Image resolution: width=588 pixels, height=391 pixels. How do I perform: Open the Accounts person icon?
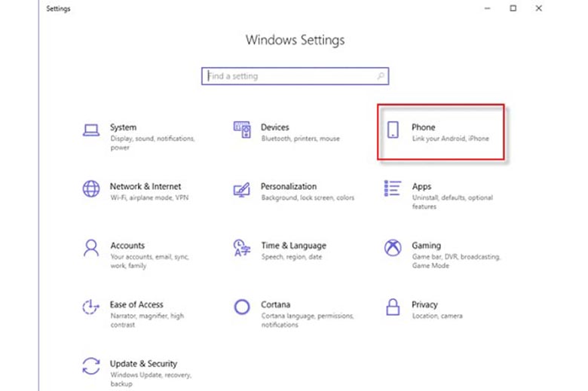[91, 248]
